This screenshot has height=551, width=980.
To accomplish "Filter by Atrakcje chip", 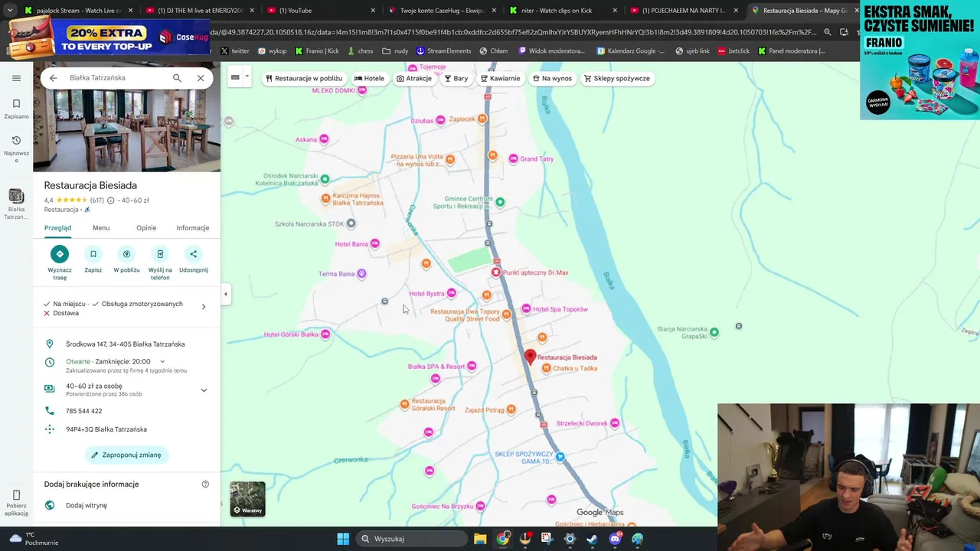I will [x=414, y=78].
